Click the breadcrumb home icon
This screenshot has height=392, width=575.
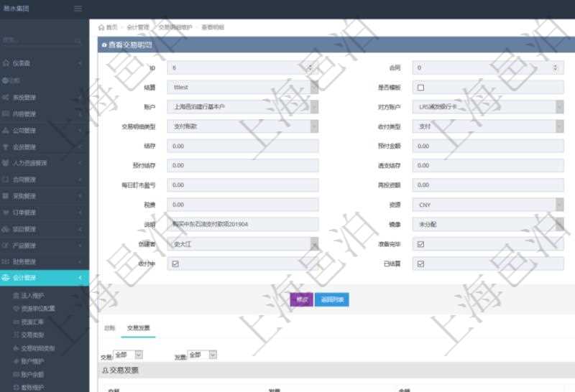tap(101, 27)
